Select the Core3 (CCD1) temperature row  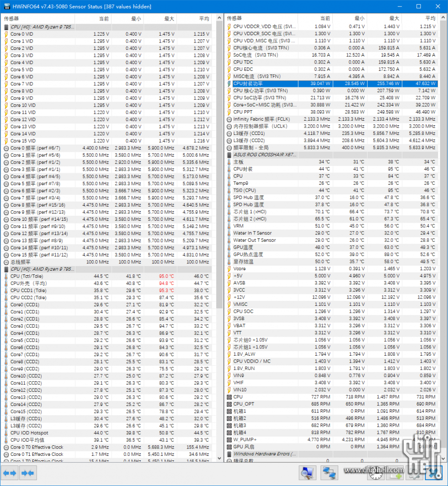[x=107, y=326]
